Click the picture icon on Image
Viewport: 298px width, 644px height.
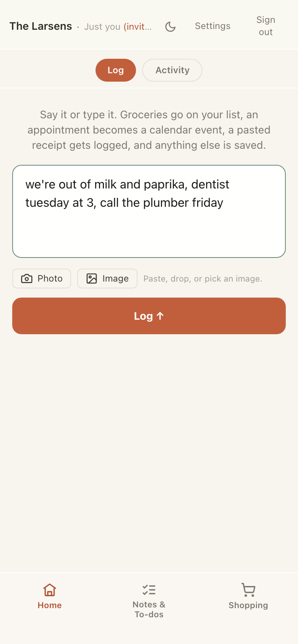(x=92, y=279)
